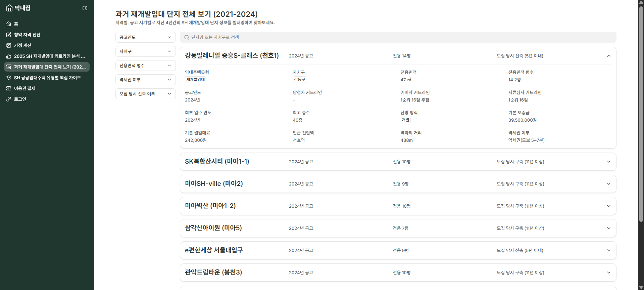Click the link icon beside 로그인
This screenshot has width=644, height=290.
point(9,99)
